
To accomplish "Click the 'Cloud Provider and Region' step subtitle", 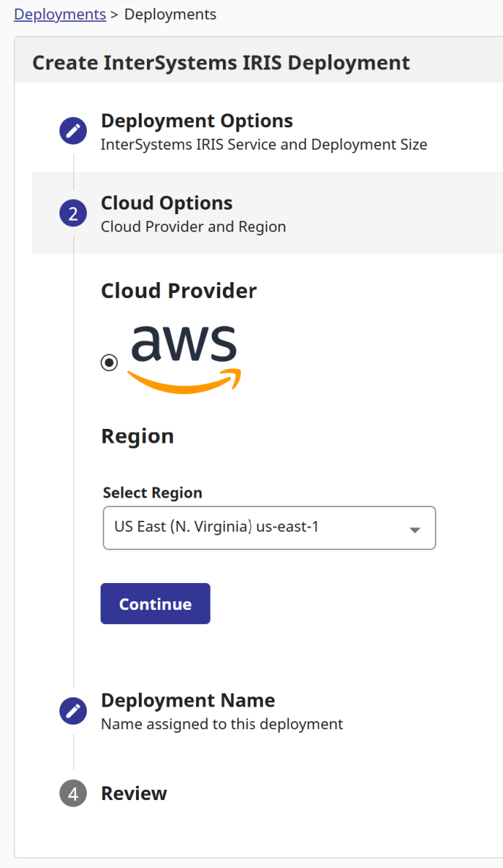I will point(193,227).
